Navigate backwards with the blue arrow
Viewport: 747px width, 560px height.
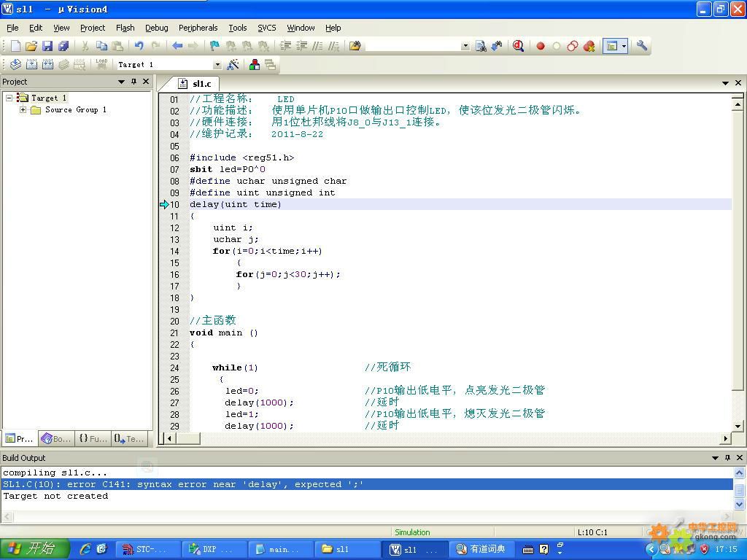pyautogui.click(x=177, y=46)
